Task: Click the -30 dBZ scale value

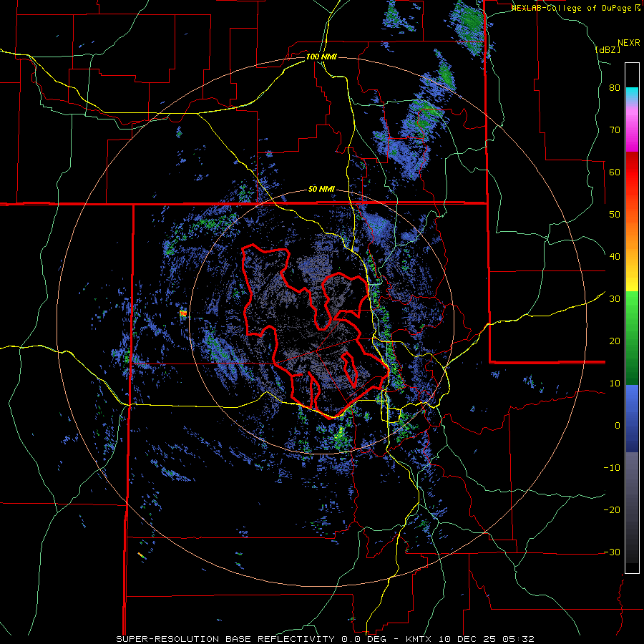Action: [612, 552]
